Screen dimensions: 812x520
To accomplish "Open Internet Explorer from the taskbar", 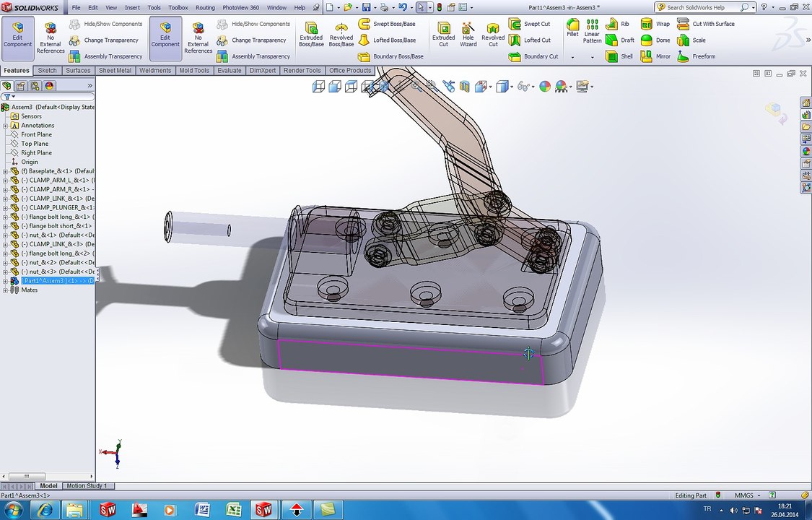I will (45, 510).
